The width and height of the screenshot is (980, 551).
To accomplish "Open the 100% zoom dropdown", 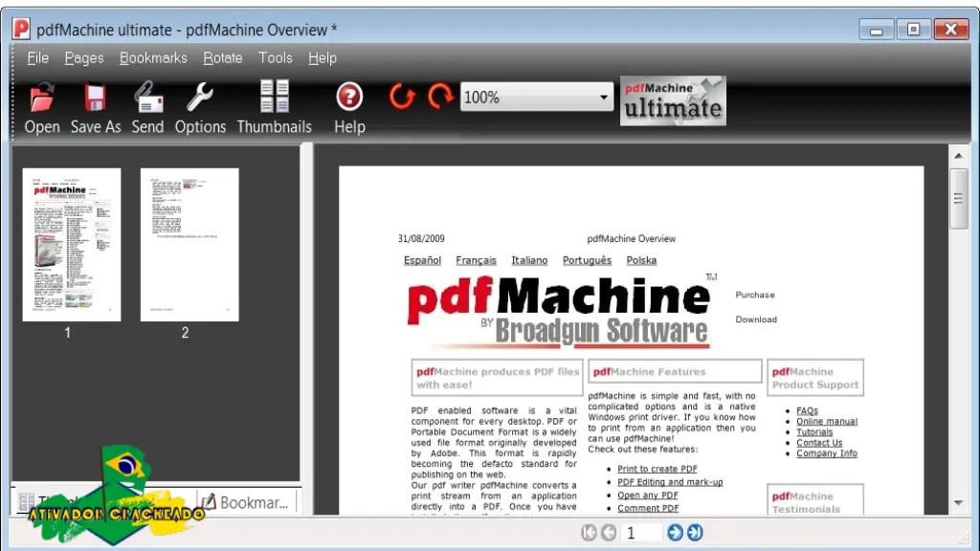I will pyautogui.click(x=537, y=97).
